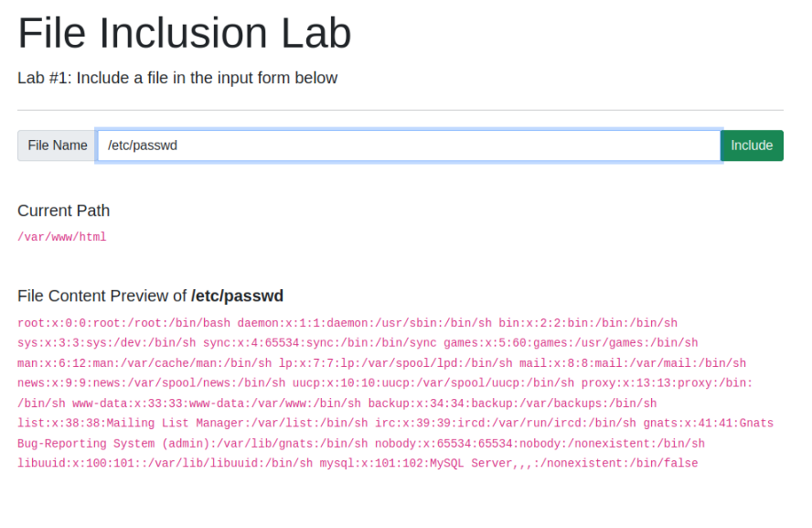Click the root:x:0:0 entry in the output
The width and height of the screenshot is (812, 528).
(123, 323)
